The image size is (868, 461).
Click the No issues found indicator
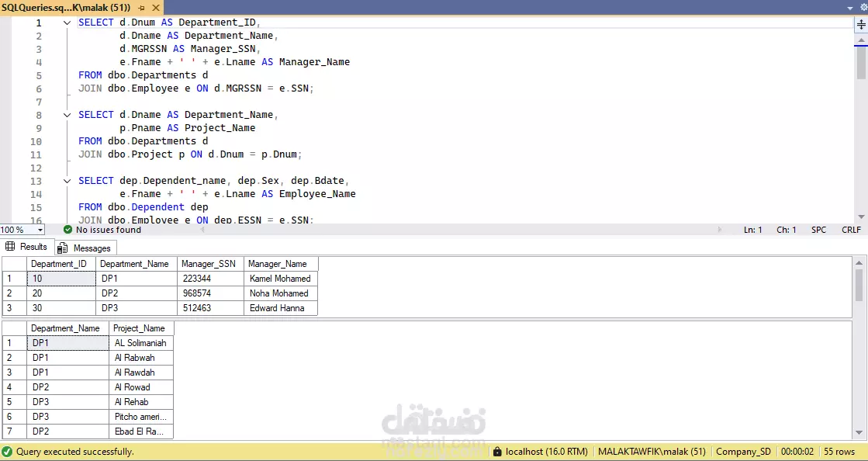pyautogui.click(x=102, y=230)
